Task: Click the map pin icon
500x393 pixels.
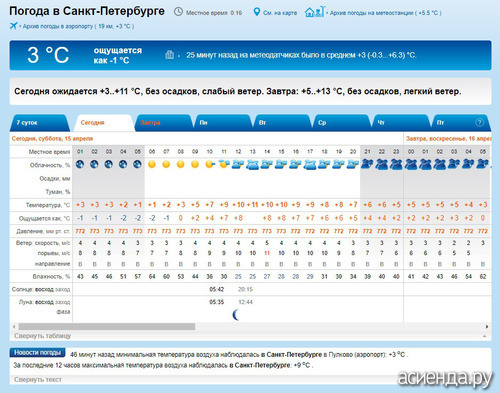Action: (256, 12)
